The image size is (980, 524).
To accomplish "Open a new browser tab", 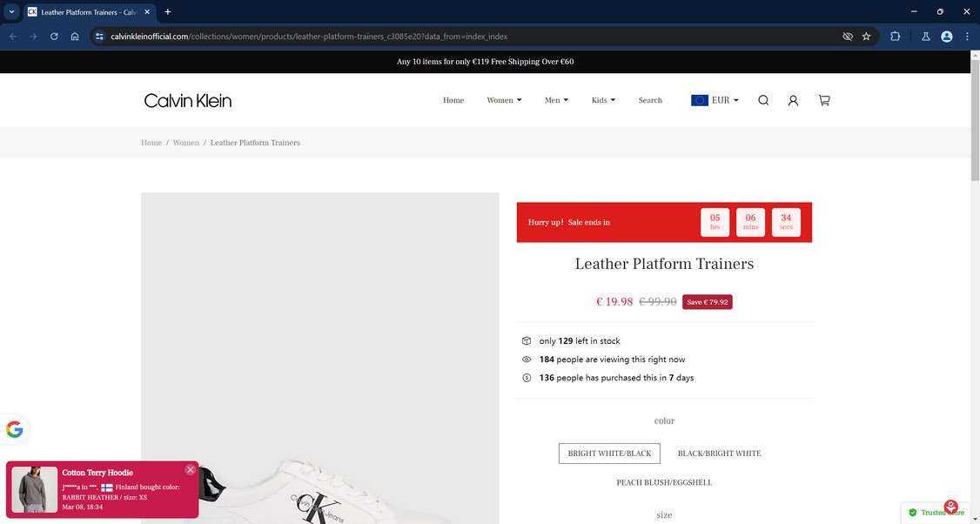I will point(167,12).
